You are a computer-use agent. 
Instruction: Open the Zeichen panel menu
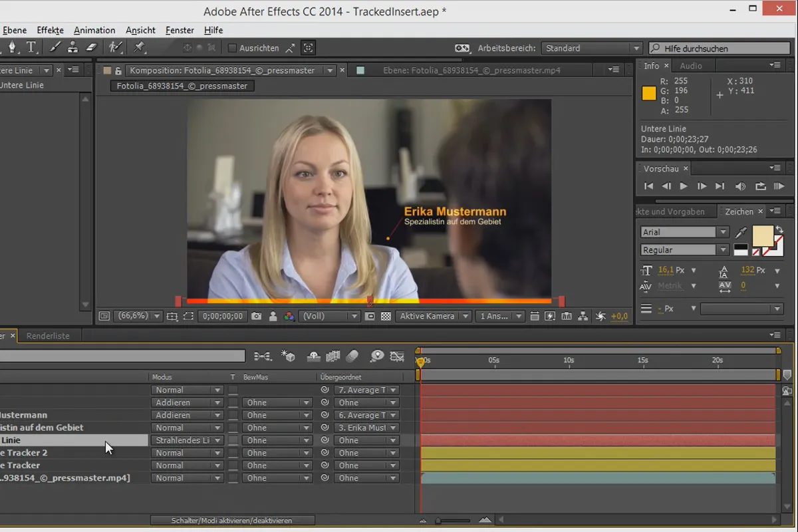point(775,211)
